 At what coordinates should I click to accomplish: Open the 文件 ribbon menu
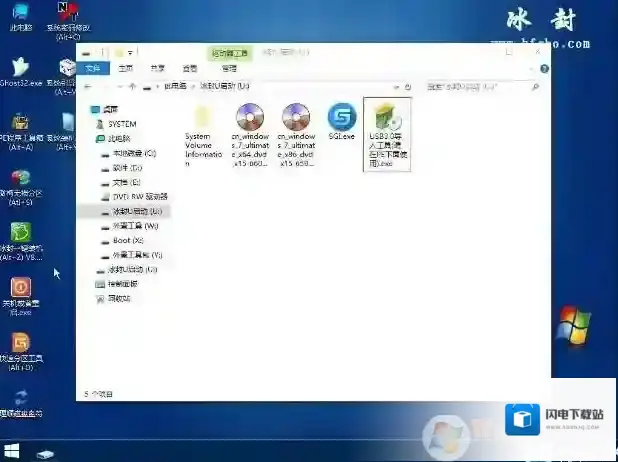[93, 69]
